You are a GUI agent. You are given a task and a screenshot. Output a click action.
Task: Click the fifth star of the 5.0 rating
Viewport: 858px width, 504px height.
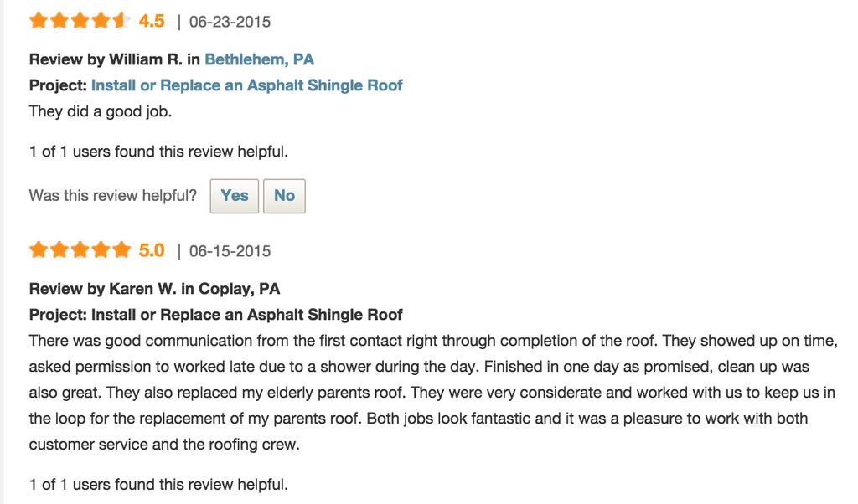pos(121,249)
